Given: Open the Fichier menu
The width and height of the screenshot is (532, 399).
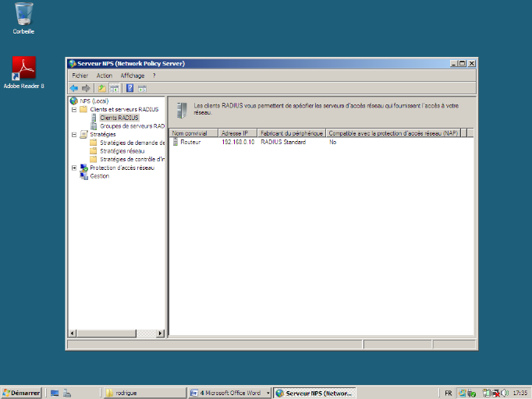Looking at the screenshot, I should [80, 76].
